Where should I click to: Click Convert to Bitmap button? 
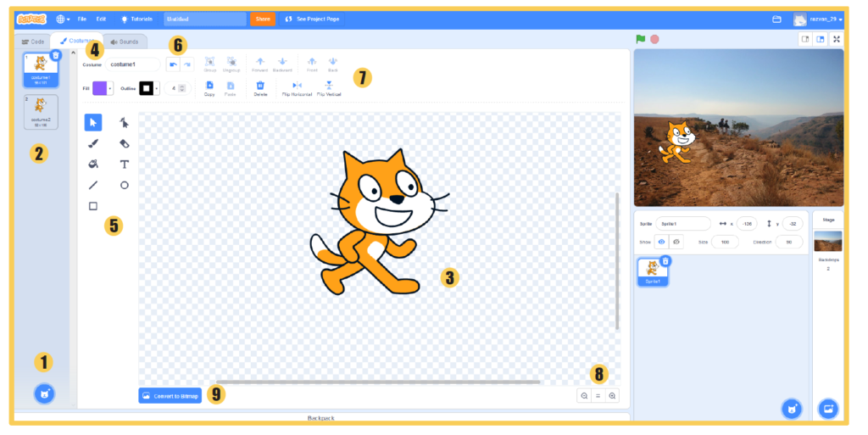click(170, 395)
